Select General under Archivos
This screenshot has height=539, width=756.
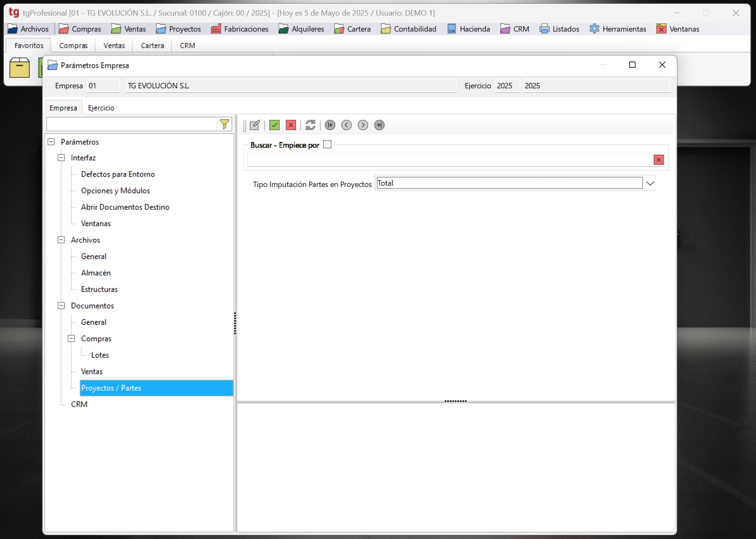click(x=93, y=256)
